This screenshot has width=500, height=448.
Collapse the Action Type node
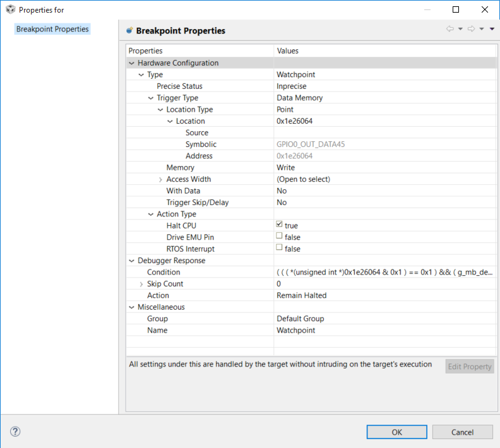150,215
